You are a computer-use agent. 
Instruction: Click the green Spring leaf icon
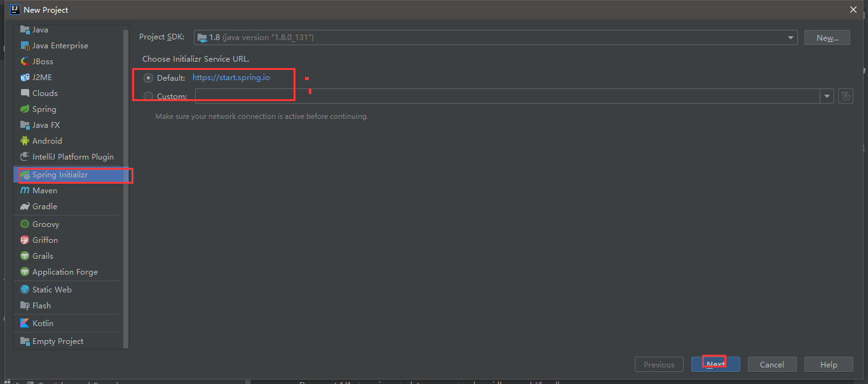25,109
